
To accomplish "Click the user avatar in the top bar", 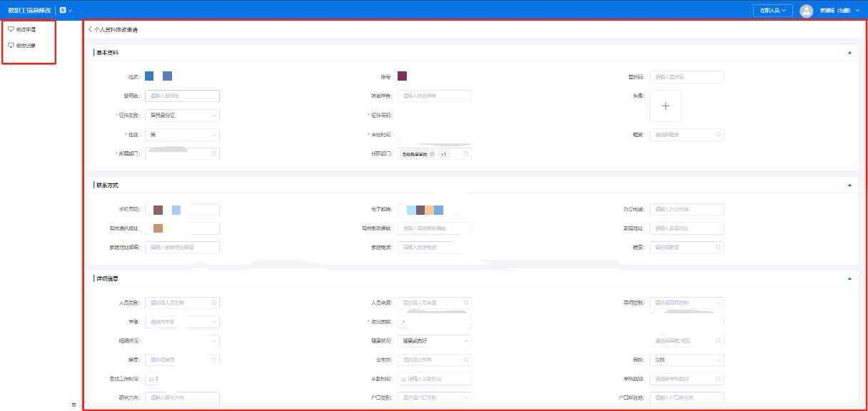I will (807, 11).
